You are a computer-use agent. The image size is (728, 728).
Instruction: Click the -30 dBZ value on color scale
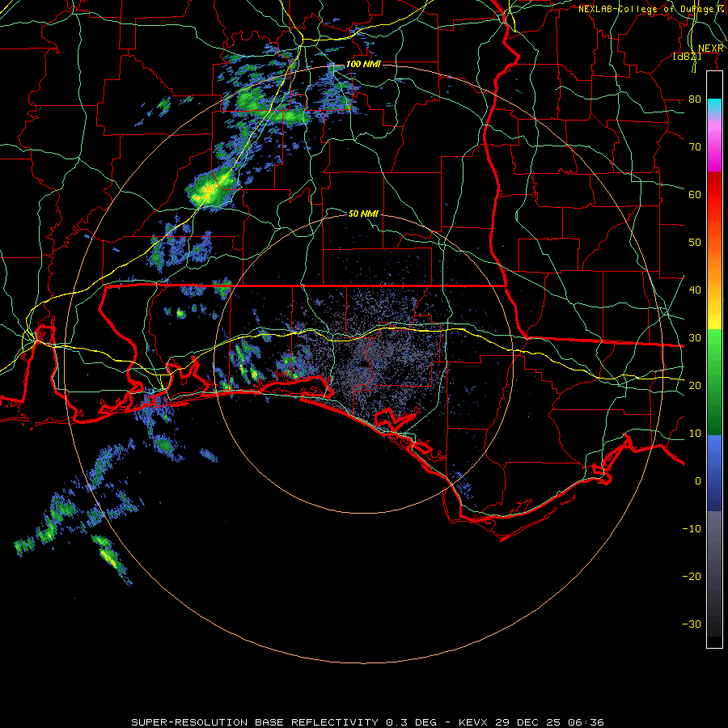point(692,624)
